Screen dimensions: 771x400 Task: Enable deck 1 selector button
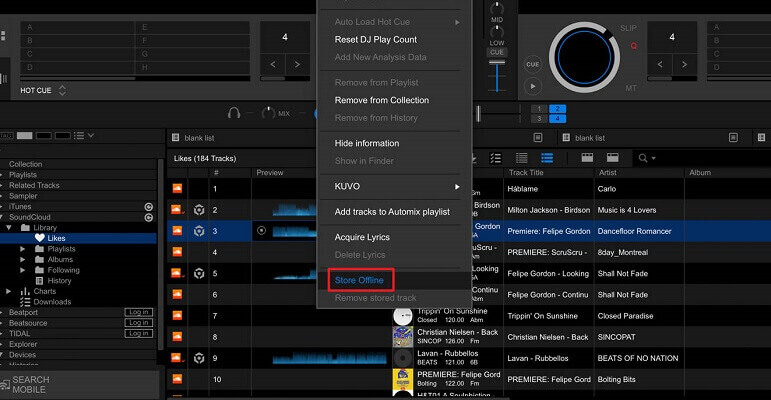[539, 109]
